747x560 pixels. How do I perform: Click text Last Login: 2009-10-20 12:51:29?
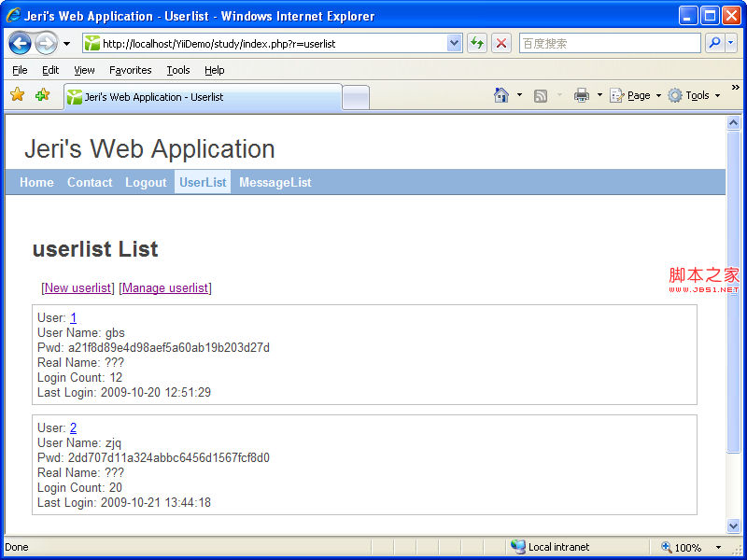(x=124, y=392)
